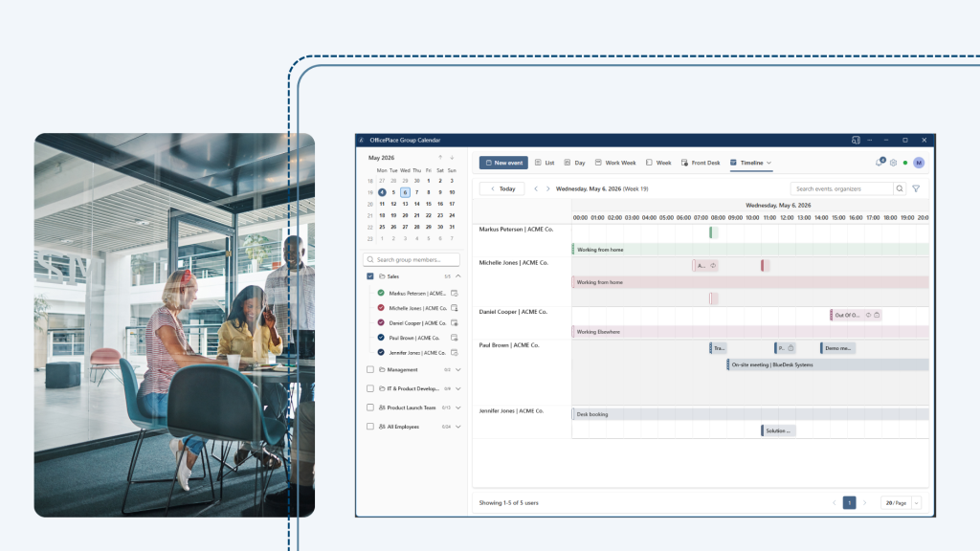980x551 pixels.
Task: Check the Product Launch Team checkbox
Action: (x=370, y=408)
